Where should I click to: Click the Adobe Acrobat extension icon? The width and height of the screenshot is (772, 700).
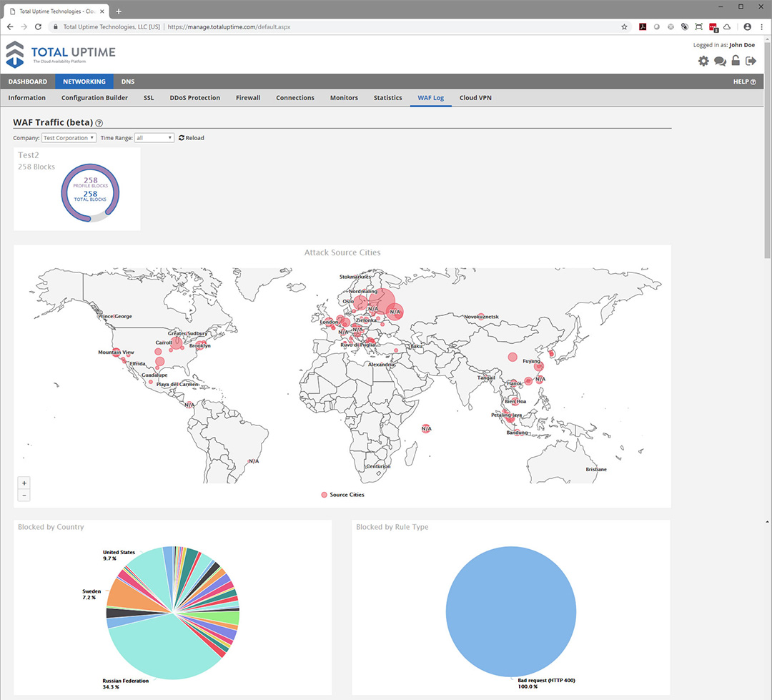point(643,26)
